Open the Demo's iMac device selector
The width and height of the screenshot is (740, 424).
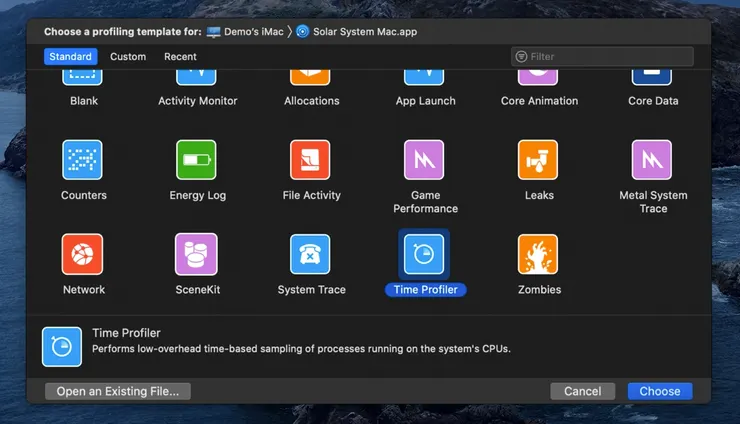245,32
